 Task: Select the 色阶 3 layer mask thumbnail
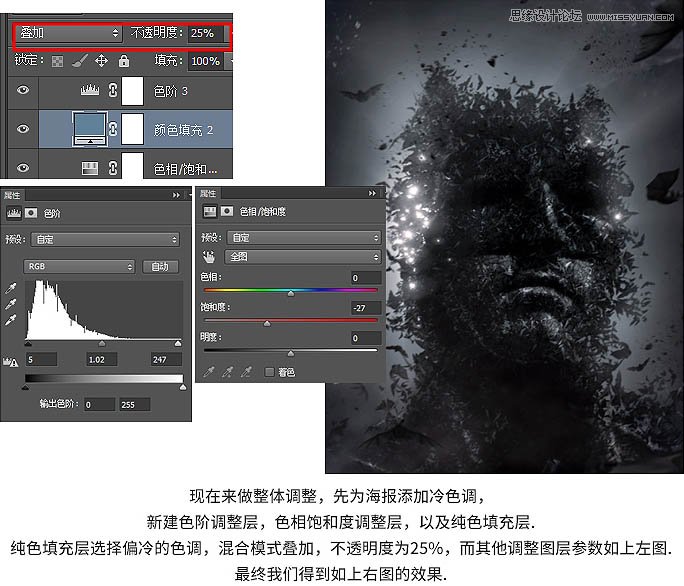point(132,91)
